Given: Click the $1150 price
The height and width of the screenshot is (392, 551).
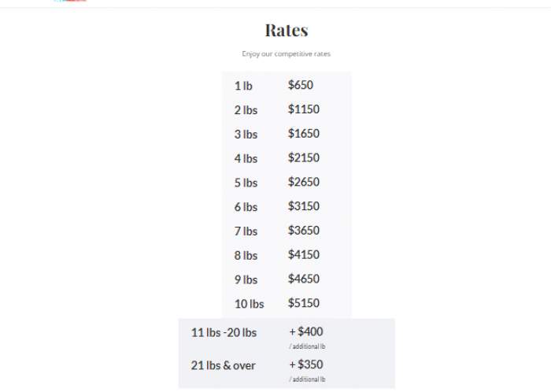Looking at the screenshot, I should pyautogui.click(x=304, y=109).
